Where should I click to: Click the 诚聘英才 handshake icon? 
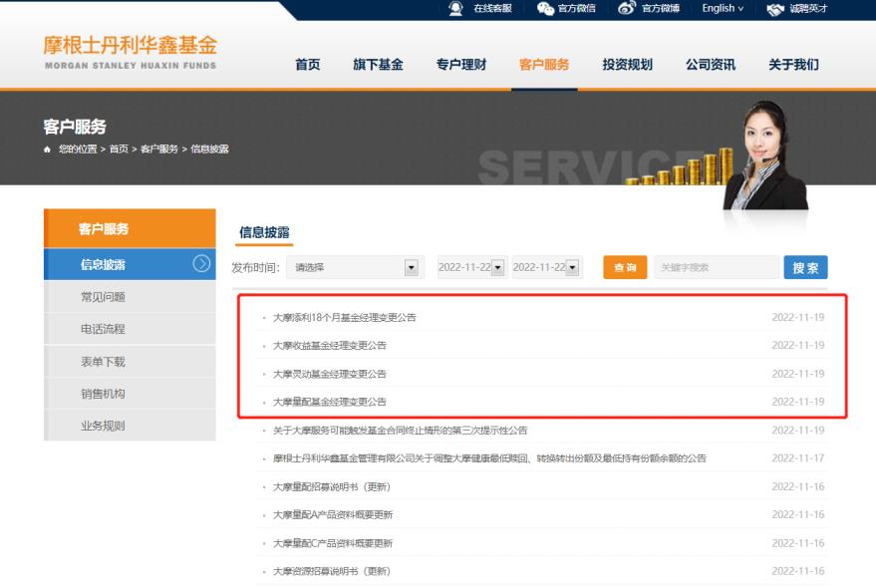pyautogui.click(x=776, y=9)
